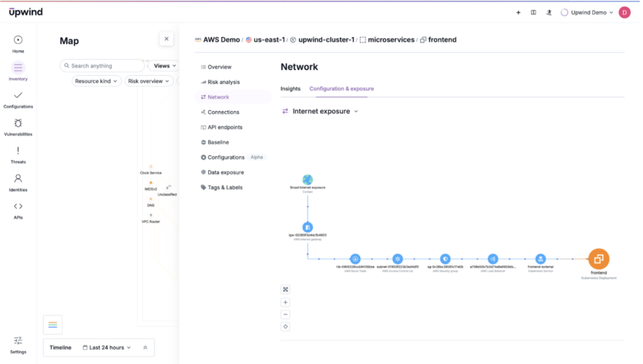Image resolution: width=643 pixels, height=364 pixels.
Task: Switch to the Insights tab
Action: (290, 88)
